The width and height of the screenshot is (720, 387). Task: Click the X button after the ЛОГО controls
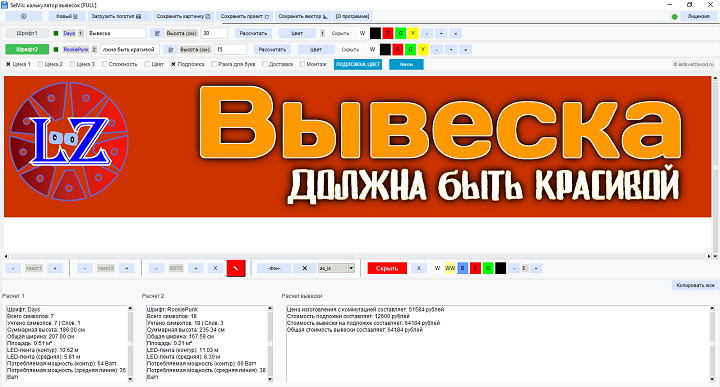215,268
